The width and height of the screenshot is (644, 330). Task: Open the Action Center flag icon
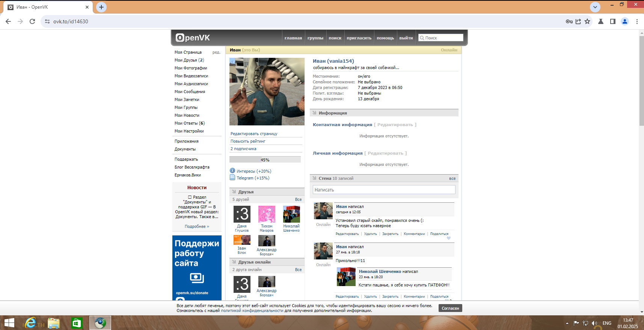coord(576,323)
